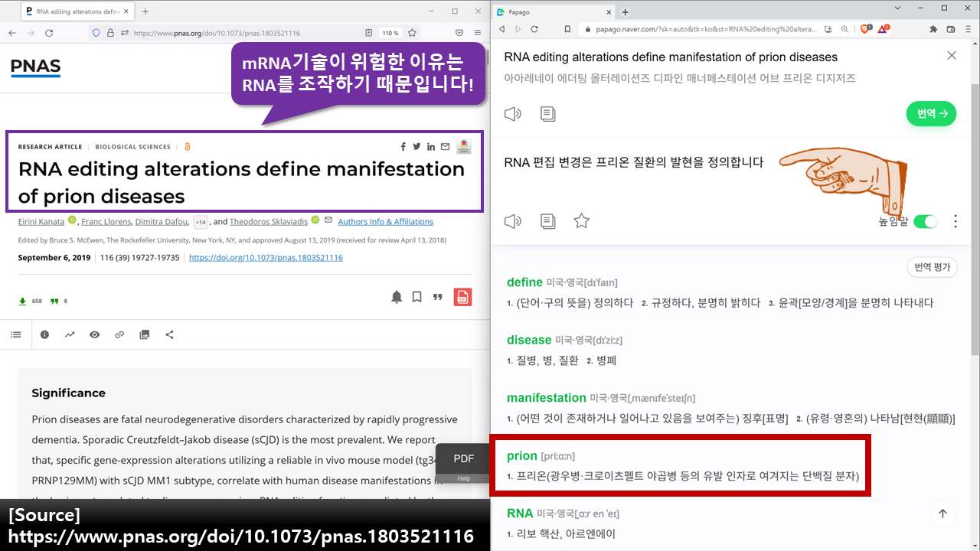Go back in the Papago browser window
Viewport: 980px width, 551px height.
502,29
